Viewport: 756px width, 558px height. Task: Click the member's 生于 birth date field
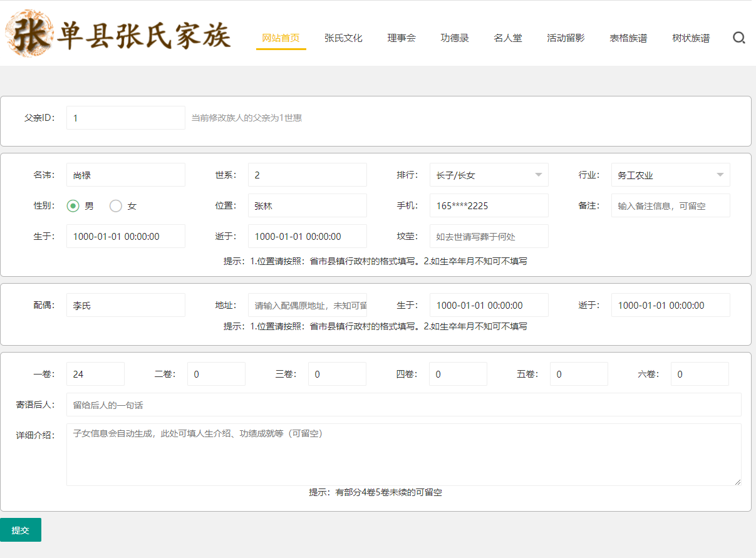coord(126,236)
